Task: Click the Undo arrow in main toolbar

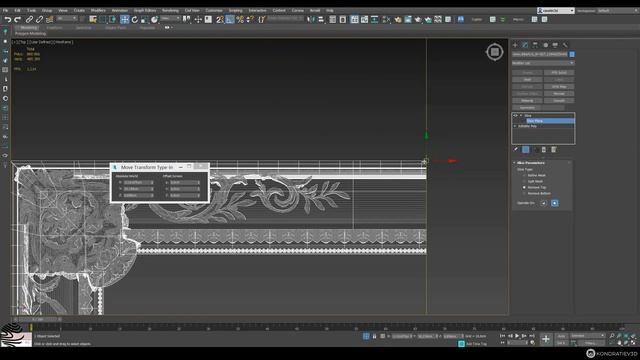Action: coord(8,19)
